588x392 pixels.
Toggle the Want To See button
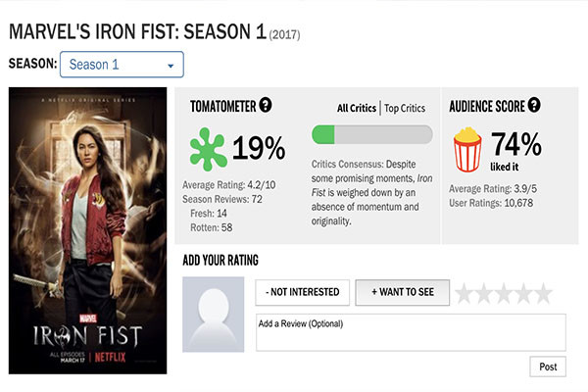(x=403, y=292)
